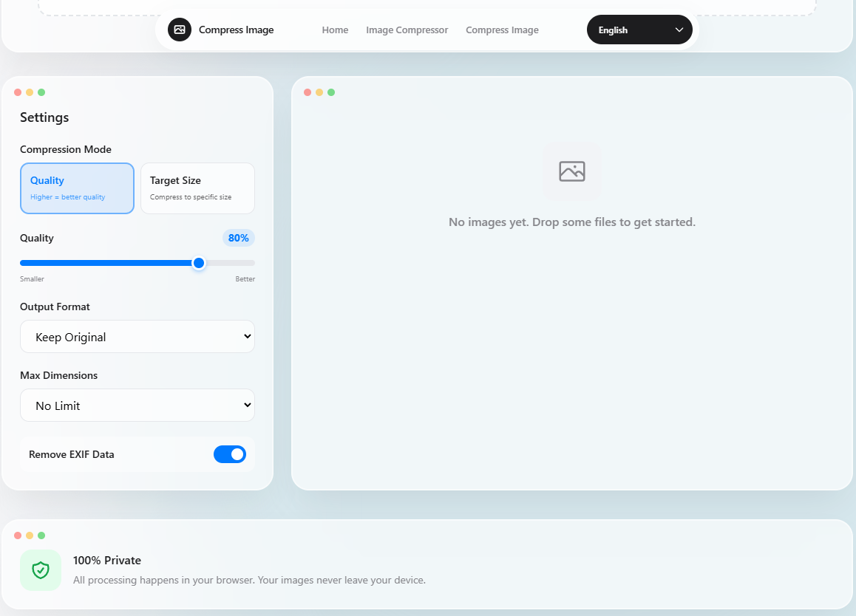Click the yellow dot on the preview panel
Viewport: 856px width, 616px height.
319,92
